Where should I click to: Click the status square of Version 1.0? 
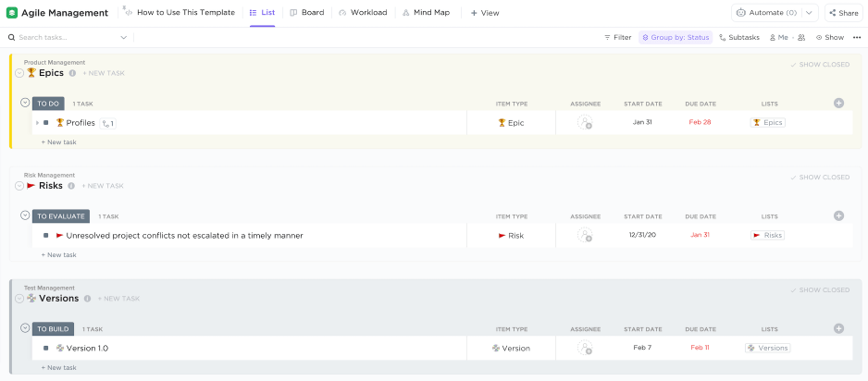pyautogui.click(x=46, y=349)
